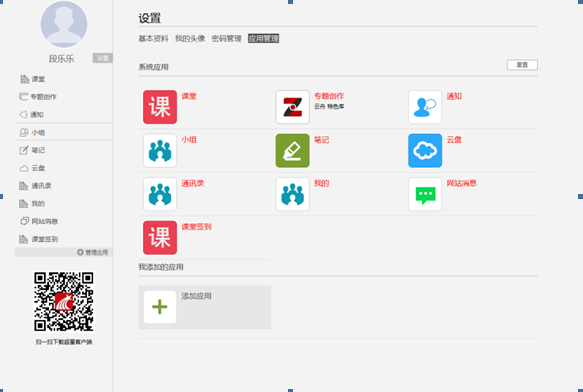The width and height of the screenshot is (583, 392).
Task: Select 网站消息 label in sidebar menu
Action: [x=45, y=222]
